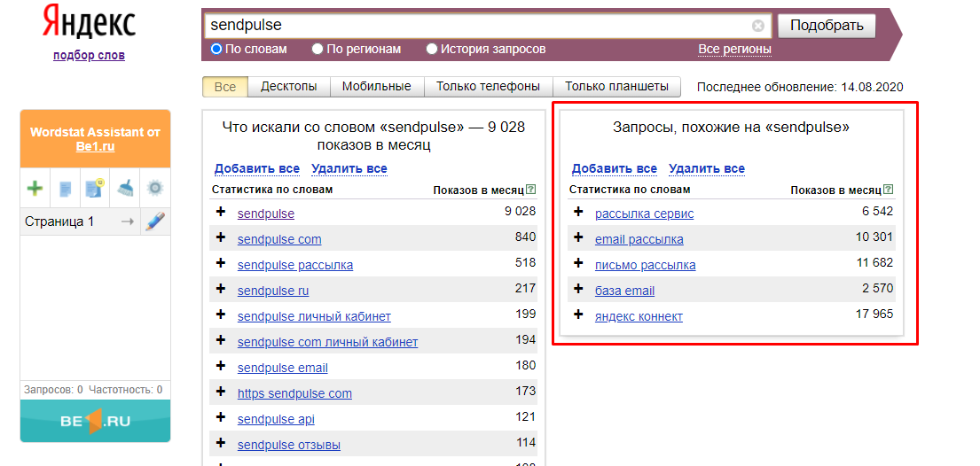The image size is (980, 466).
Task: Add sendpulse com личный кабинет with plus
Action: tap(221, 340)
